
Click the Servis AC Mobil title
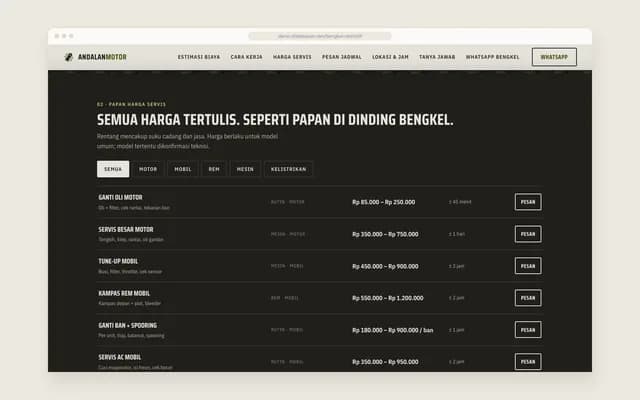click(120, 357)
